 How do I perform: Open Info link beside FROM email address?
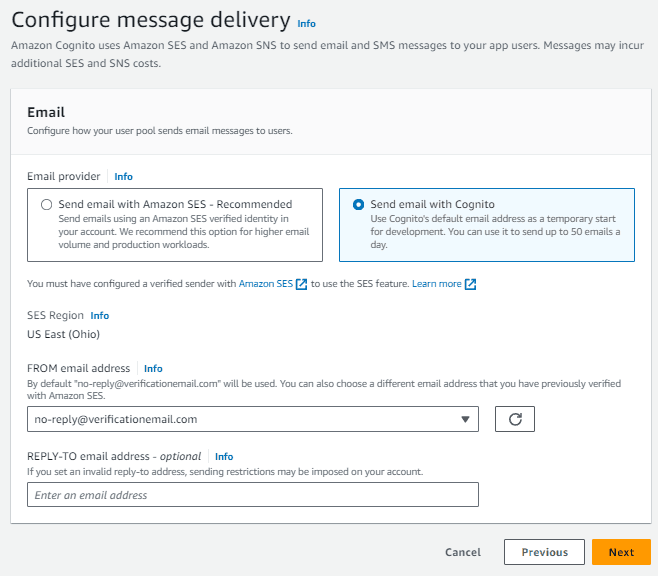pos(153,368)
